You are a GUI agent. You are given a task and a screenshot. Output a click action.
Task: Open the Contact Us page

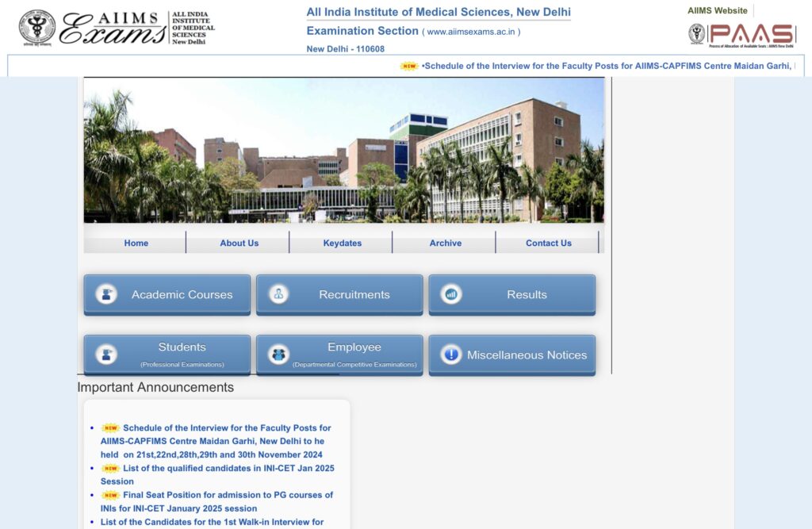click(549, 243)
